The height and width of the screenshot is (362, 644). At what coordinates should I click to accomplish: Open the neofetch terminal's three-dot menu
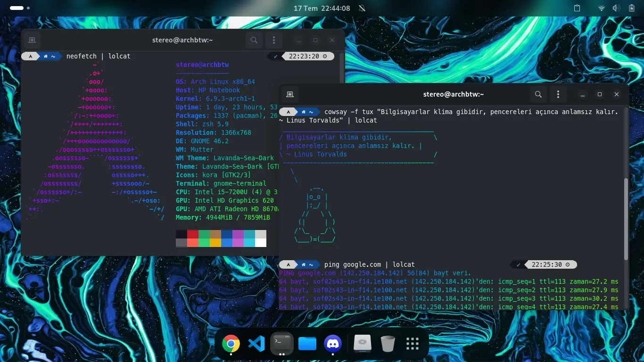coord(274,40)
